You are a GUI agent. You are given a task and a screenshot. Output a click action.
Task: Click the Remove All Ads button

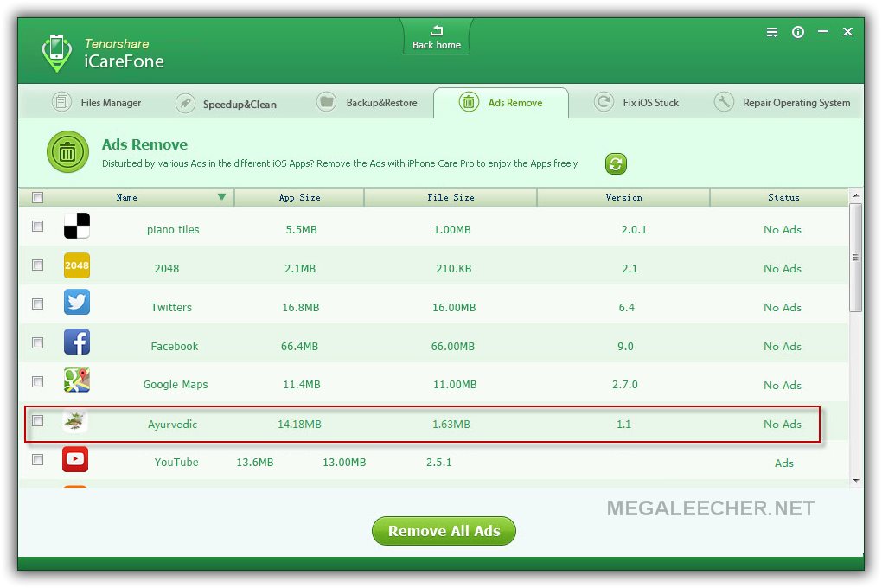444,531
